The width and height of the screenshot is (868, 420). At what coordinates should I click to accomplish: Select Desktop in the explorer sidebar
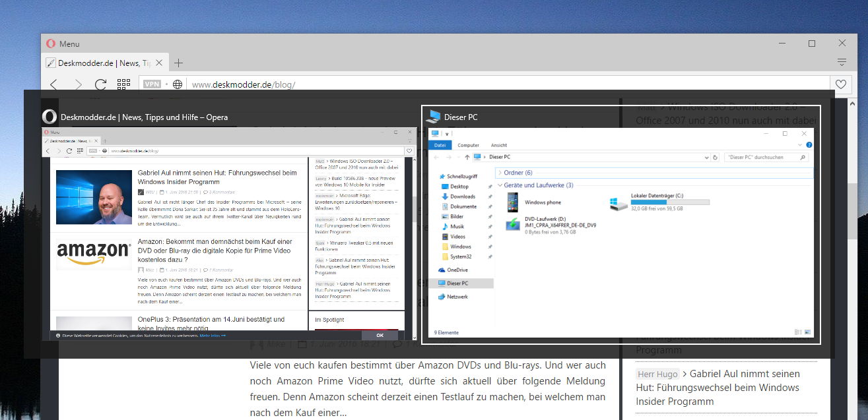(454, 187)
